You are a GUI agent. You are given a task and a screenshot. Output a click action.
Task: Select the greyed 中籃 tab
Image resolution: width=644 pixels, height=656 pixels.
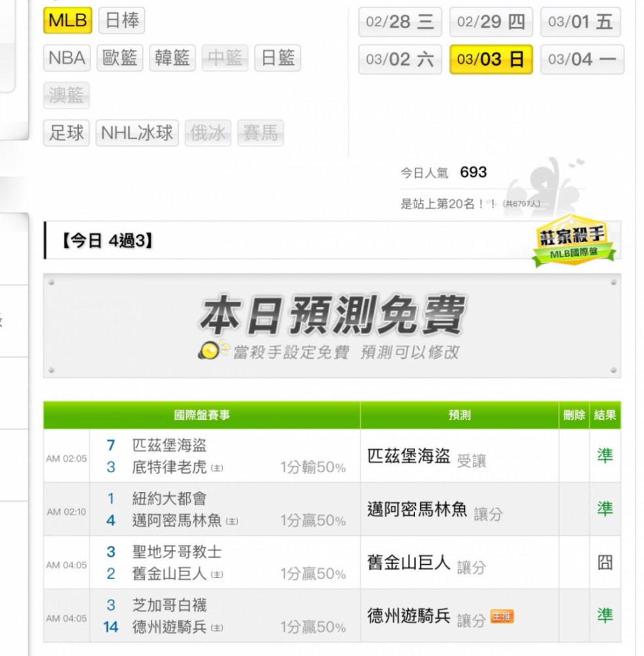coord(225,58)
